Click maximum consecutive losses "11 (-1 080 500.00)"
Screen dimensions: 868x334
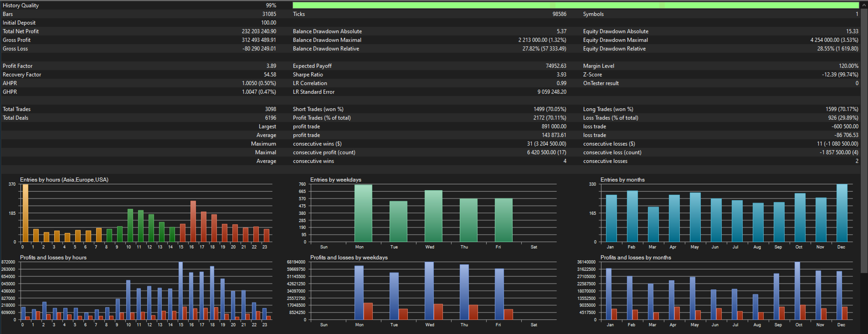837,144
